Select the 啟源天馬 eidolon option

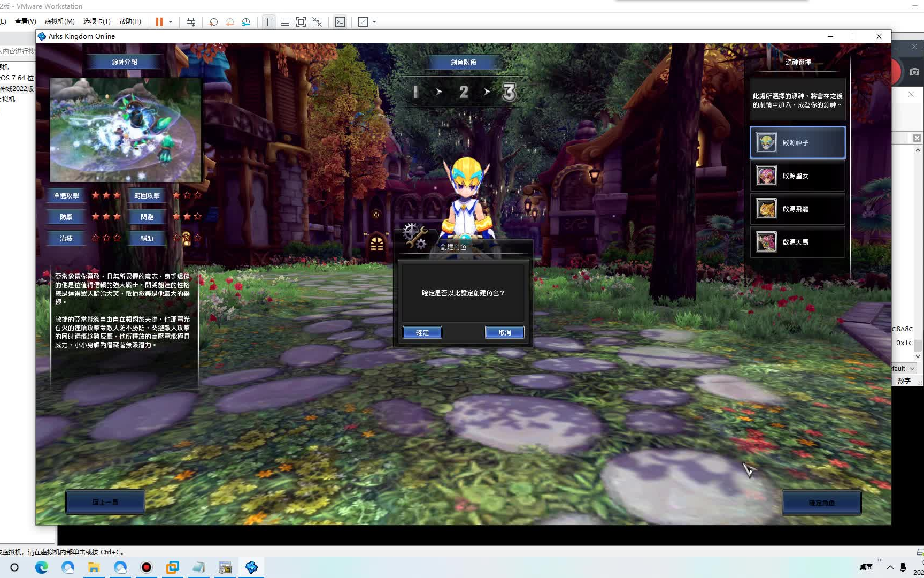[797, 242]
